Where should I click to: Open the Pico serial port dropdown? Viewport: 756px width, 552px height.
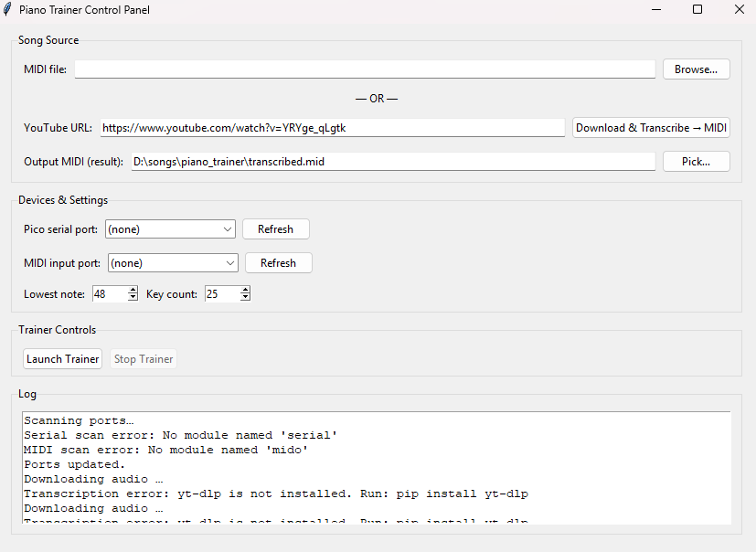(226, 228)
